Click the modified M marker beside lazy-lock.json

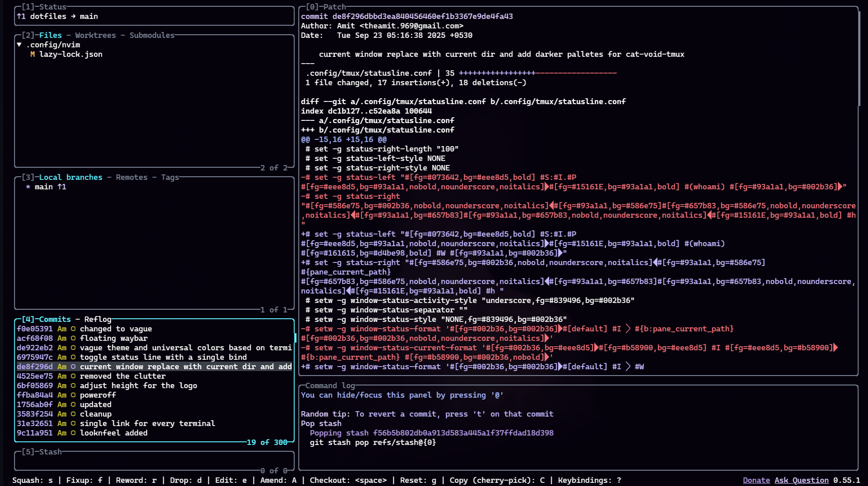(32, 54)
